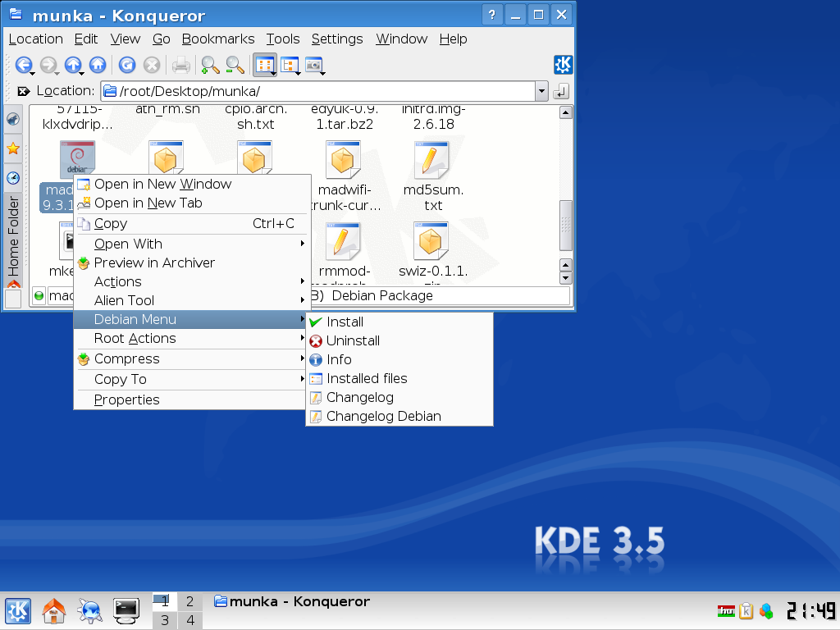Expand the Copy To submenu
Image resolution: width=840 pixels, height=630 pixels.
(x=190, y=379)
